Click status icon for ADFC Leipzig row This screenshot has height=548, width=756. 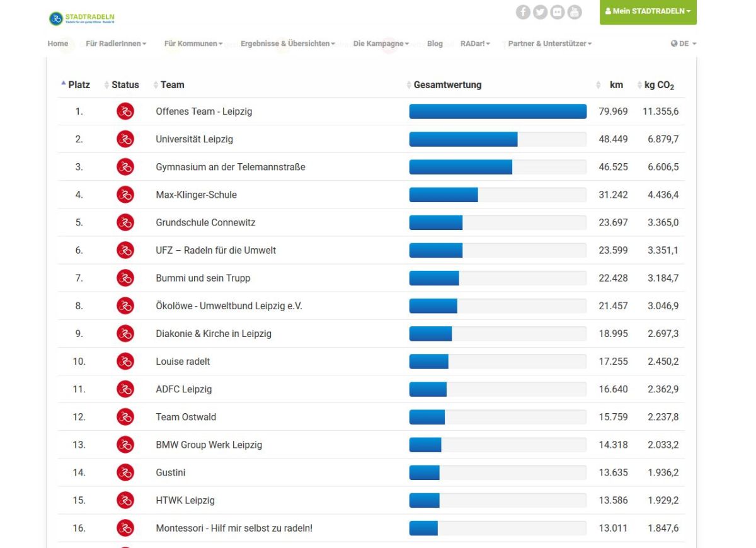(x=125, y=389)
